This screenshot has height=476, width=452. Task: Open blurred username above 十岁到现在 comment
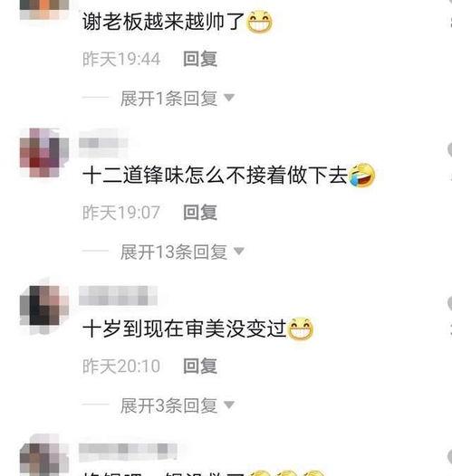[118, 295]
